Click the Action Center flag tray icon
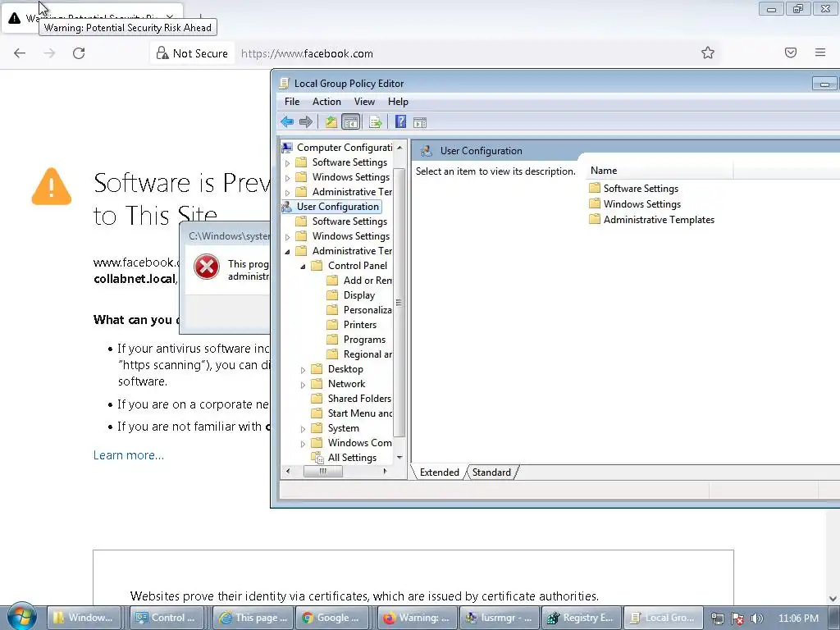 click(737, 619)
